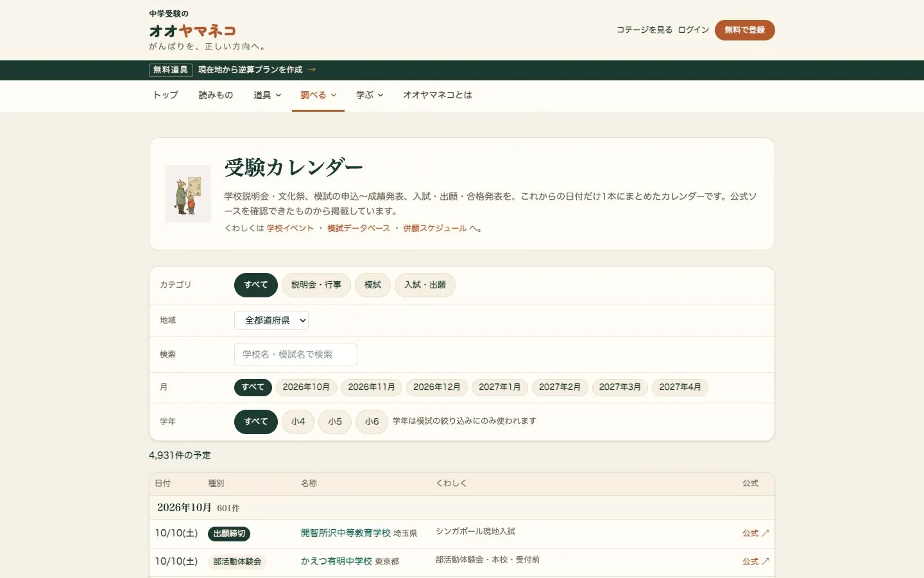Click the くわしく column header

(452, 484)
